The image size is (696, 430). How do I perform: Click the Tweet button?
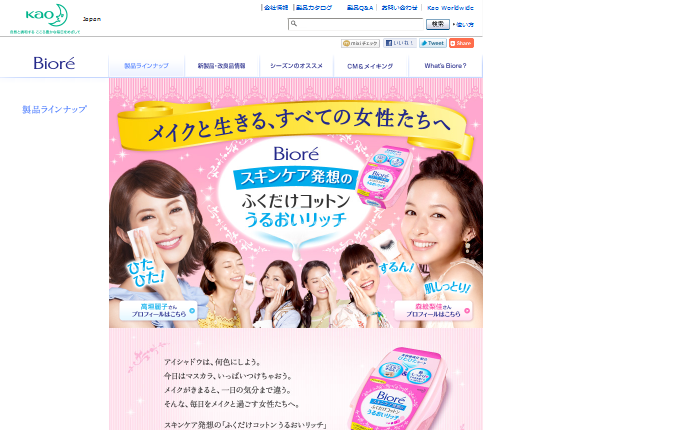coord(433,43)
